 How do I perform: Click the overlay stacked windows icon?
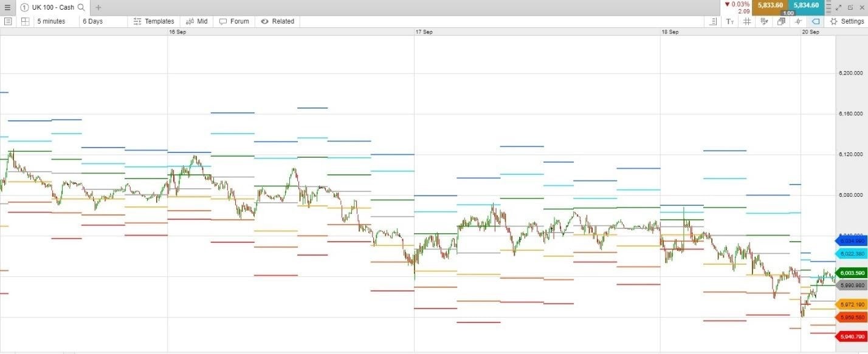pyautogui.click(x=782, y=21)
